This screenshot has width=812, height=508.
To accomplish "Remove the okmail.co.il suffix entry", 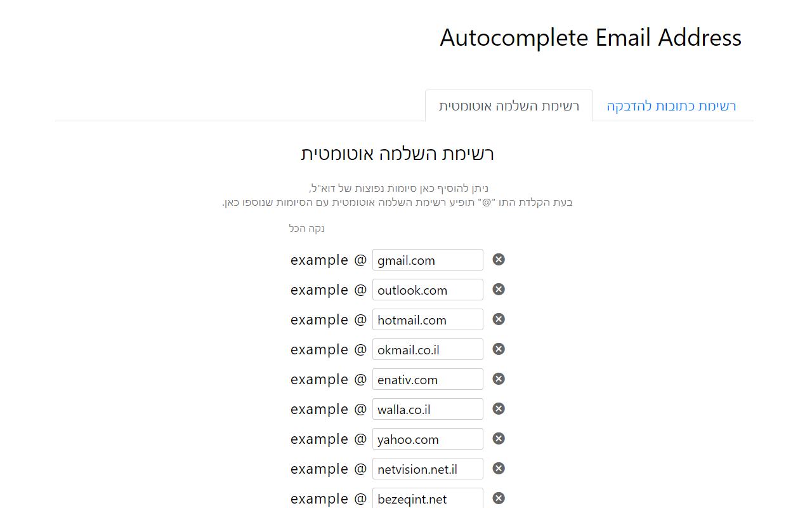I will click(498, 349).
